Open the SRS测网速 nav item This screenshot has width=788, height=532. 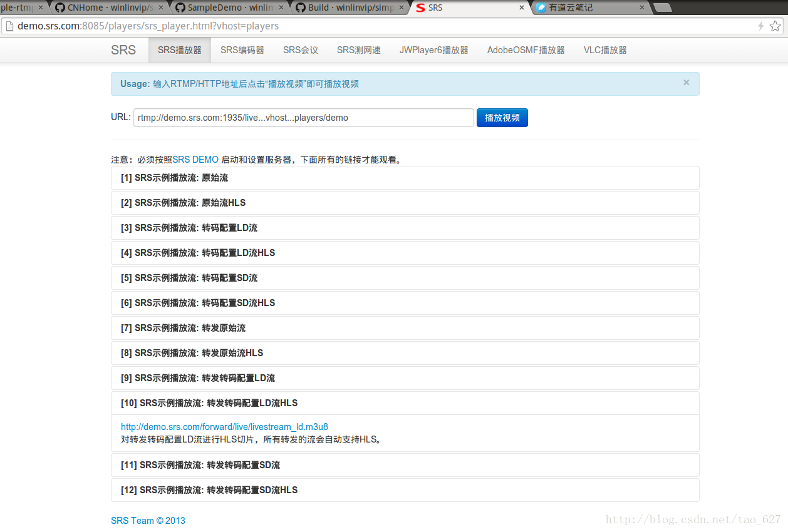359,50
